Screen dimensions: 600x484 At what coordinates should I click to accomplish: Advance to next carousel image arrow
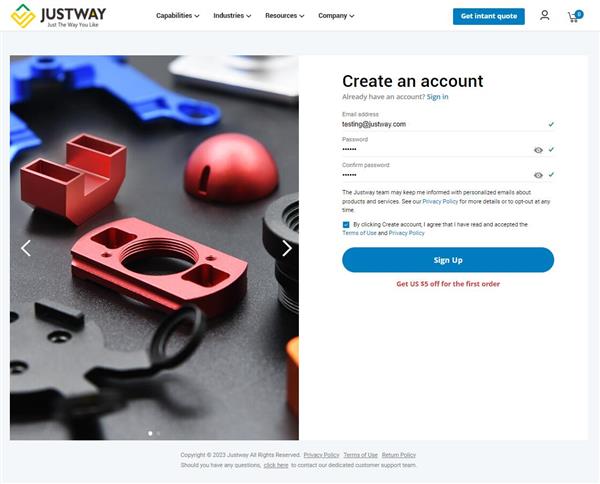(287, 248)
